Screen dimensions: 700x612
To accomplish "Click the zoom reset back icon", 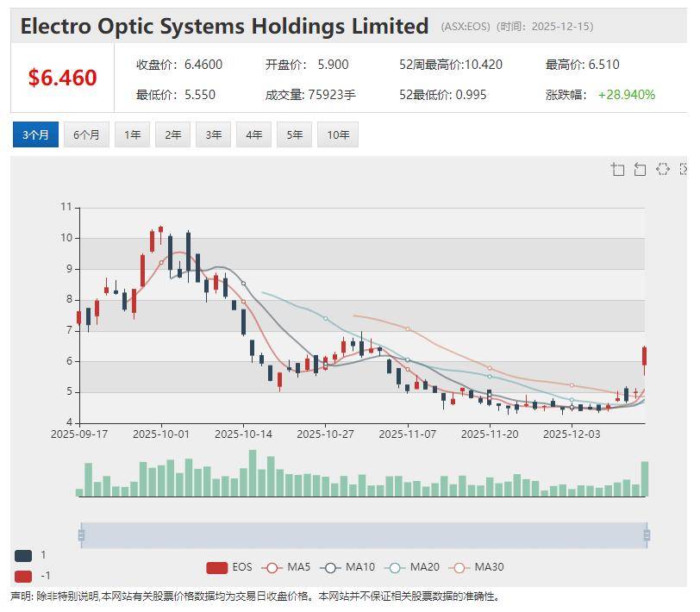I will click(x=640, y=169).
